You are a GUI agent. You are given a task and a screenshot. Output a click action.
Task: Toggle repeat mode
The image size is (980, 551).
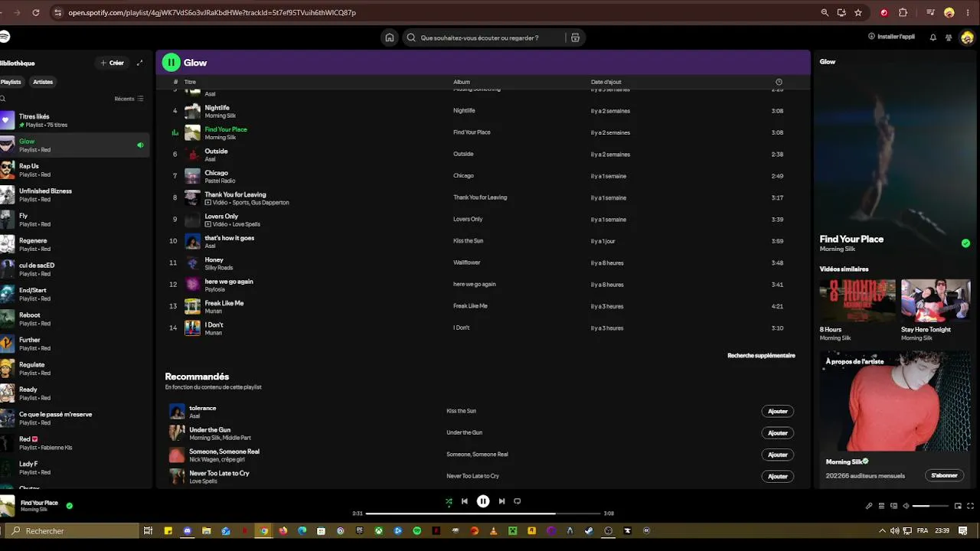(517, 501)
